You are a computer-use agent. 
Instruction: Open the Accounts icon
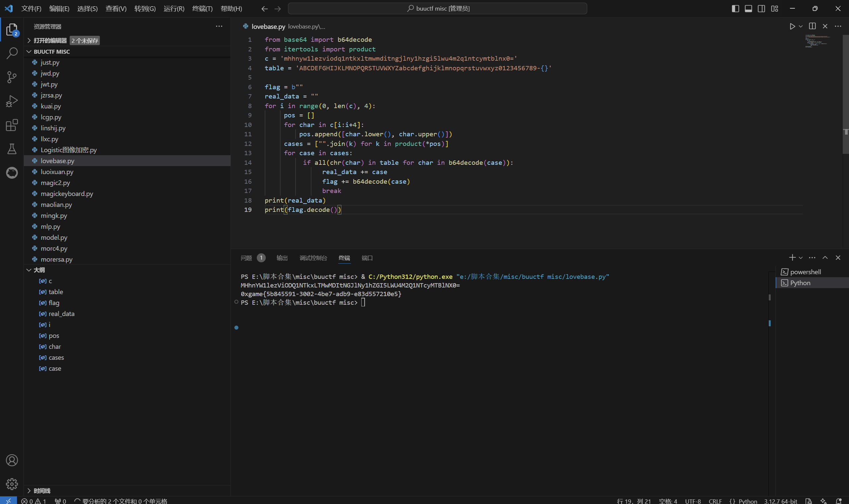(x=12, y=460)
